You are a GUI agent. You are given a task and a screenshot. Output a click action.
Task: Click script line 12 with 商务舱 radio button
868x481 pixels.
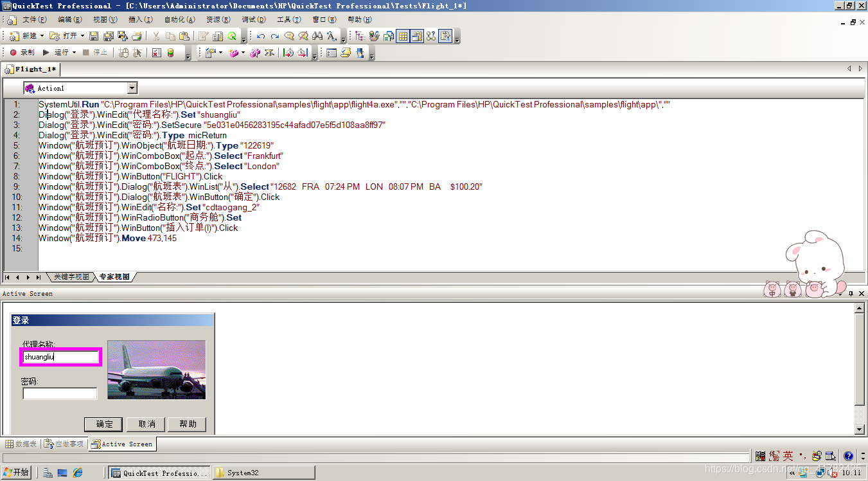pyautogui.click(x=140, y=218)
